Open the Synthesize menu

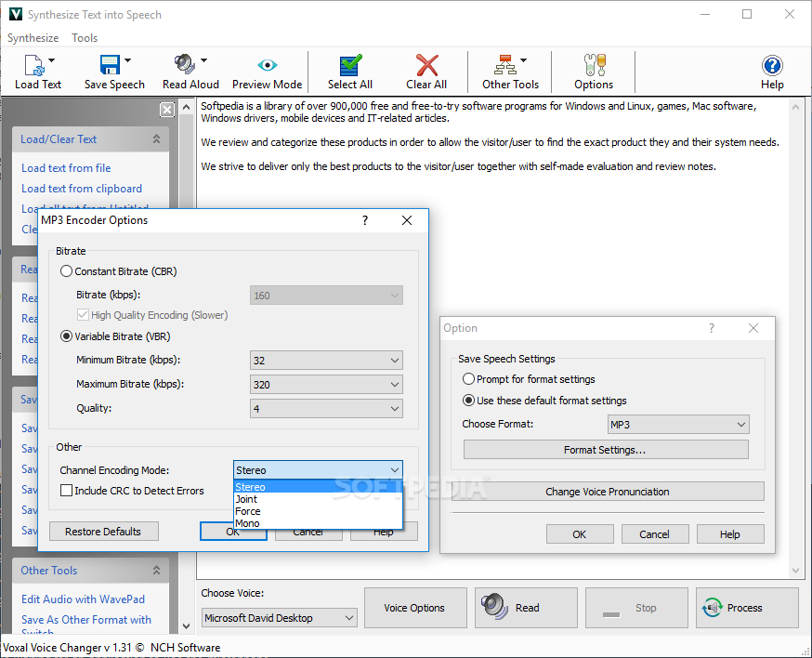(x=33, y=38)
